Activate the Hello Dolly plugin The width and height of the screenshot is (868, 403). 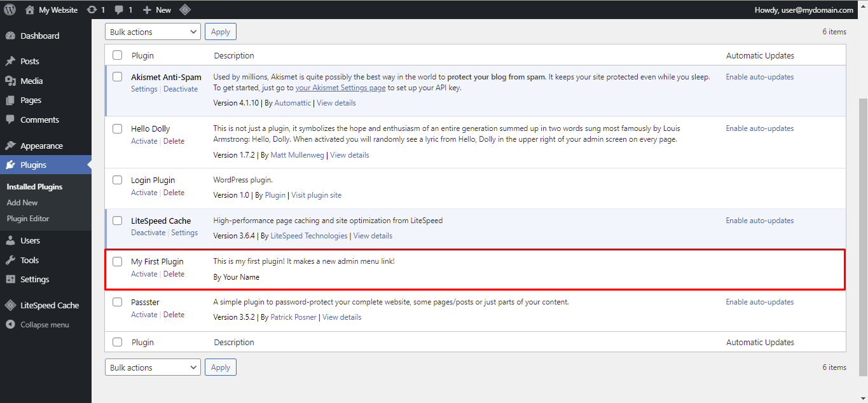tap(144, 140)
